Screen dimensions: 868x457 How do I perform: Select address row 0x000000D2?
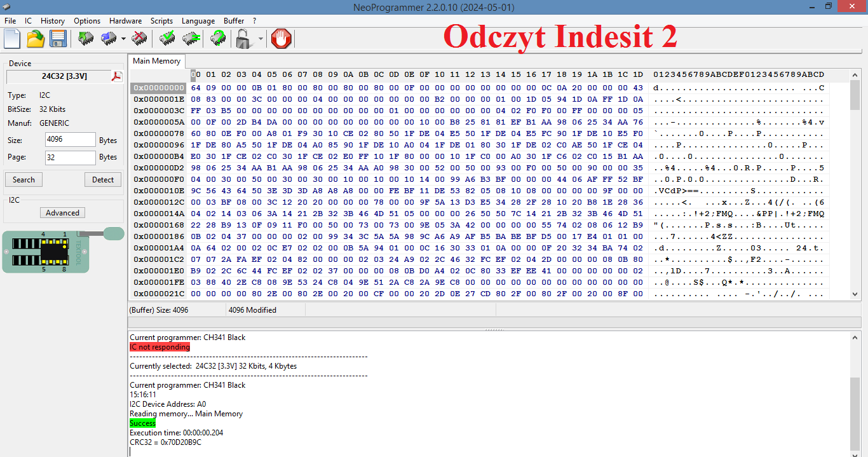[x=159, y=168]
